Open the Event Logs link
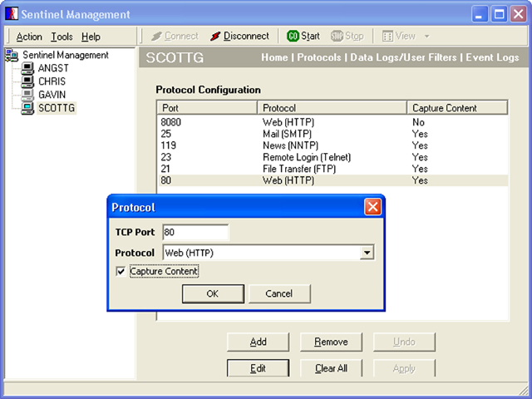 point(492,57)
